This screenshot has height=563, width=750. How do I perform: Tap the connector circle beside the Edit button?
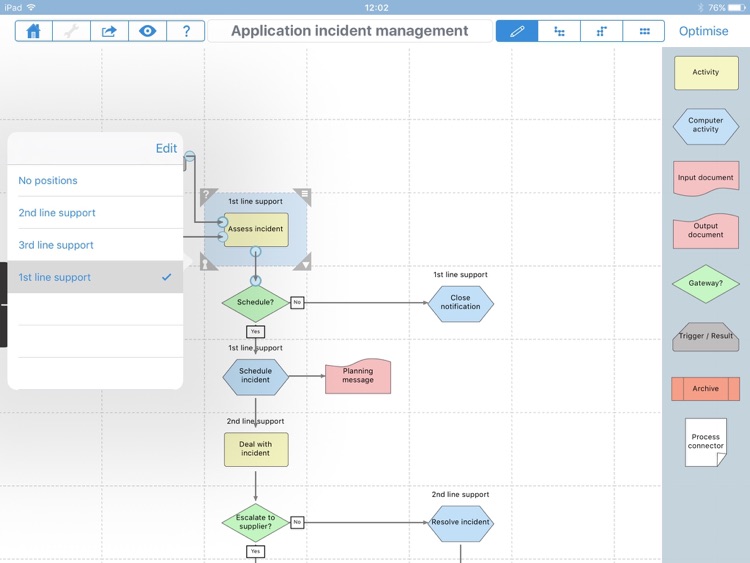190,156
